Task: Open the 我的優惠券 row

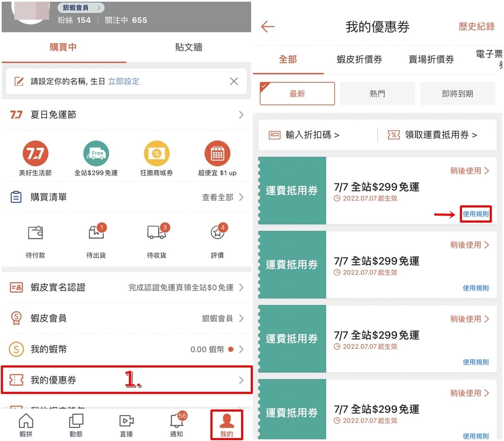Action: tap(126, 380)
